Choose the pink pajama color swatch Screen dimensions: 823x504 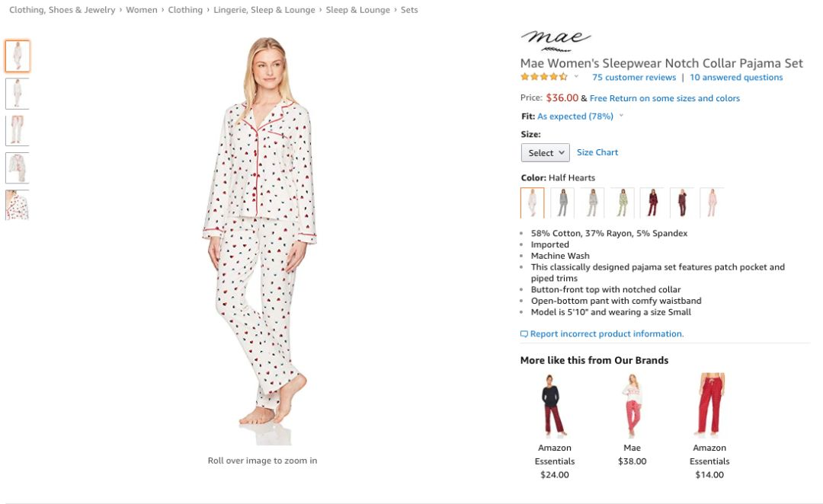tap(713, 203)
